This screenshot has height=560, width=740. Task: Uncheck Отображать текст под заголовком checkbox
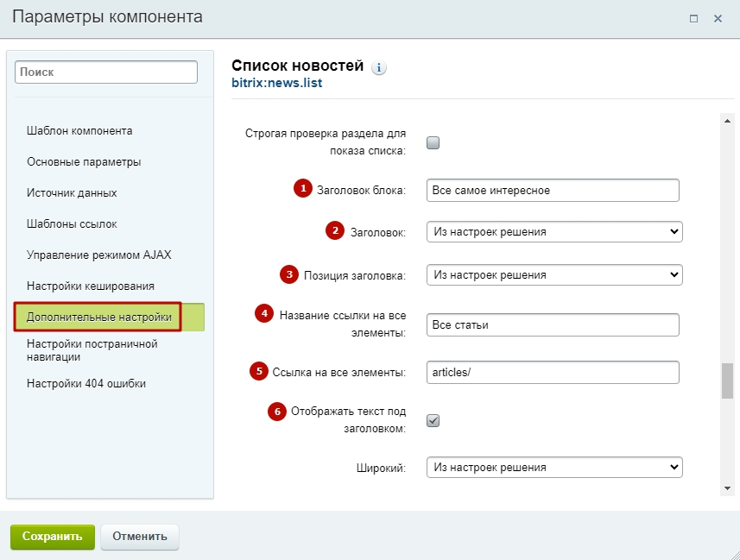tap(433, 420)
